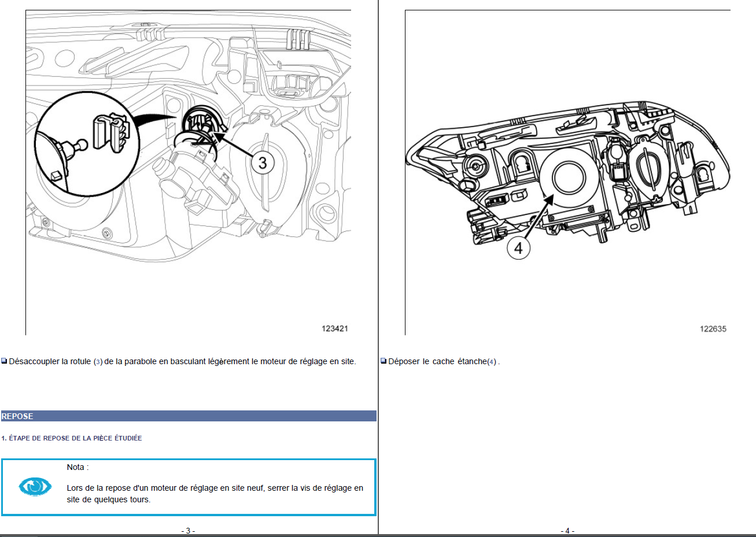756x537 pixels.
Task: Click figure reference number 122635
Action: tap(713, 329)
